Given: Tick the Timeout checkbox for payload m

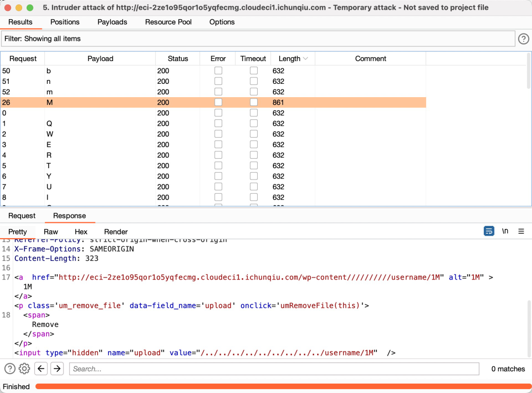Looking at the screenshot, I should (x=254, y=92).
